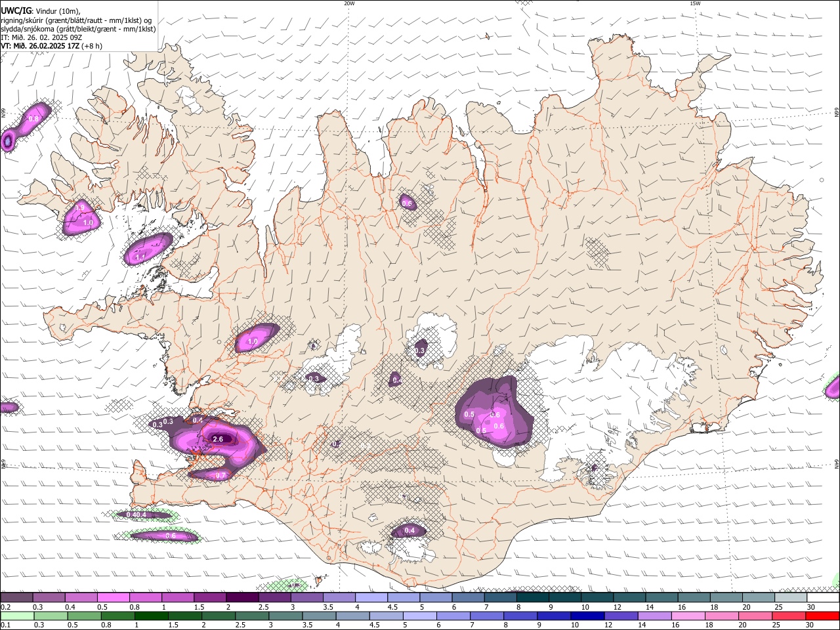
Task: Click the '25' label of upper legend row
Action: tap(778, 607)
